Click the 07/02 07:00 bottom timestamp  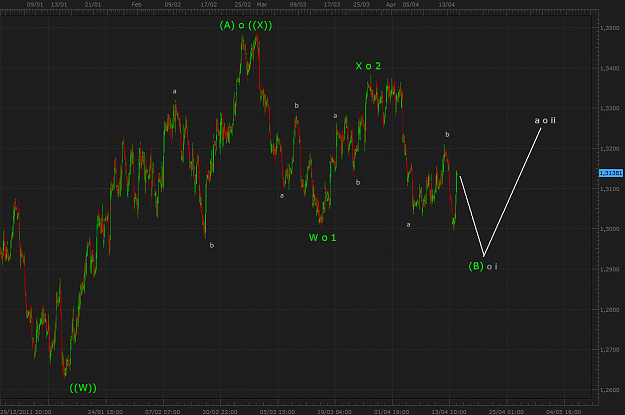pyautogui.click(x=163, y=411)
